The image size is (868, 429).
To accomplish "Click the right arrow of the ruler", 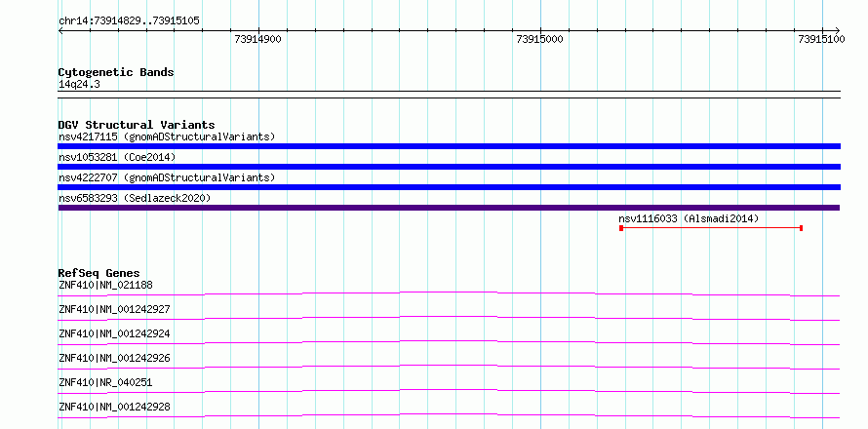I will 837,30.
